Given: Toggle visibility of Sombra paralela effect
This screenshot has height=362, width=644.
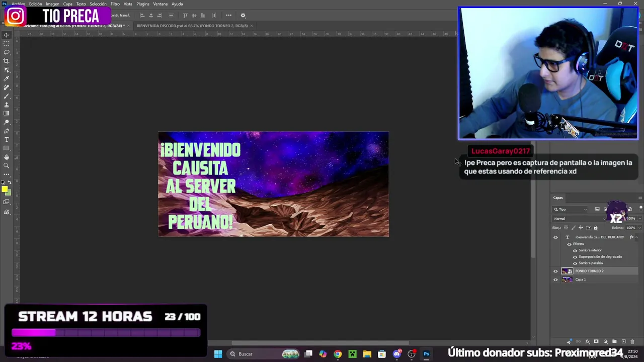Looking at the screenshot, I should pyautogui.click(x=575, y=263).
